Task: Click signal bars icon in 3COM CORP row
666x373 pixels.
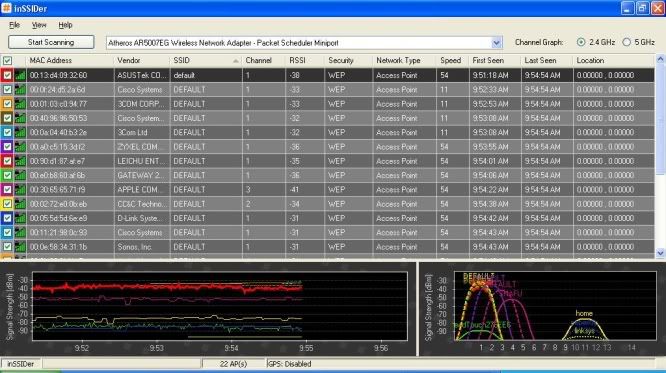Action: (20, 104)
